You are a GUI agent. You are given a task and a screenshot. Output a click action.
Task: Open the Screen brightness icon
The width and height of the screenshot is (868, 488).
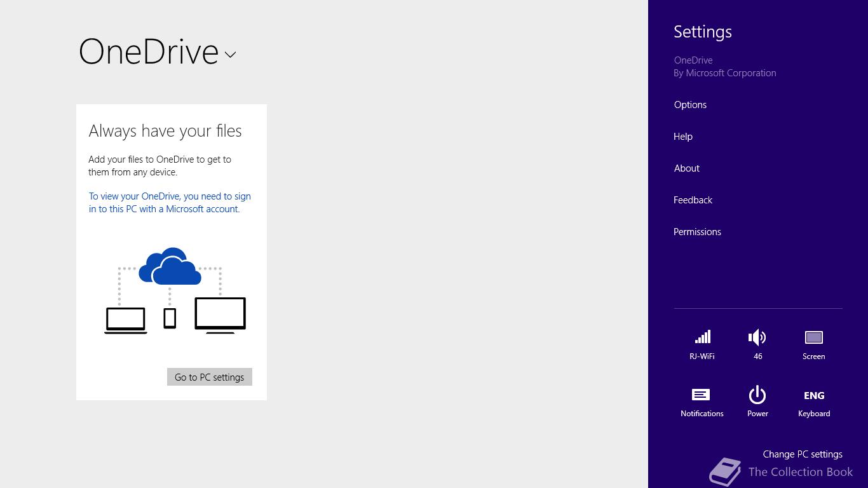pyautogui.click(x=813, y=344)
